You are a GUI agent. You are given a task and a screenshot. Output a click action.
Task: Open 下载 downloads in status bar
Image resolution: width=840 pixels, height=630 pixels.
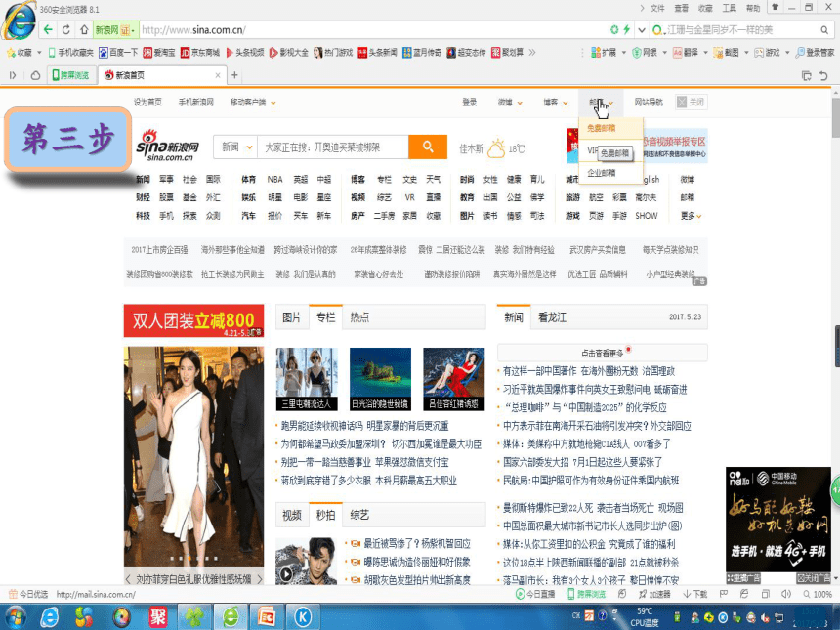pos(694,594)
